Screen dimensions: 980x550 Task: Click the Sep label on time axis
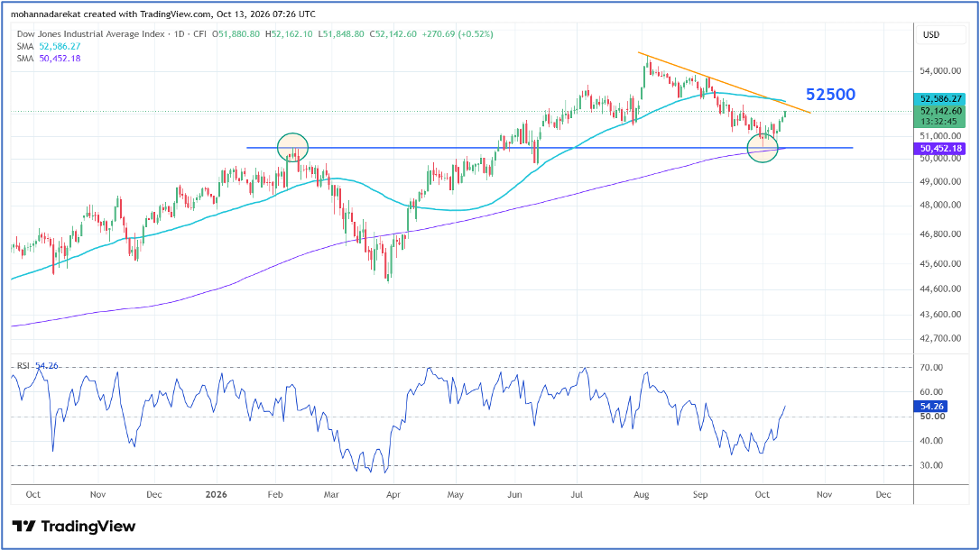click(700, 494)
